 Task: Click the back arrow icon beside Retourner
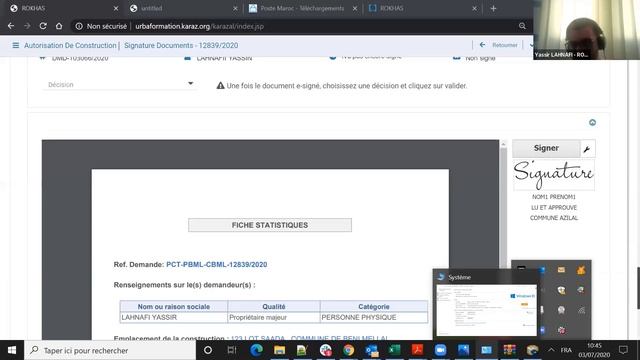click(x=482, y=45)
